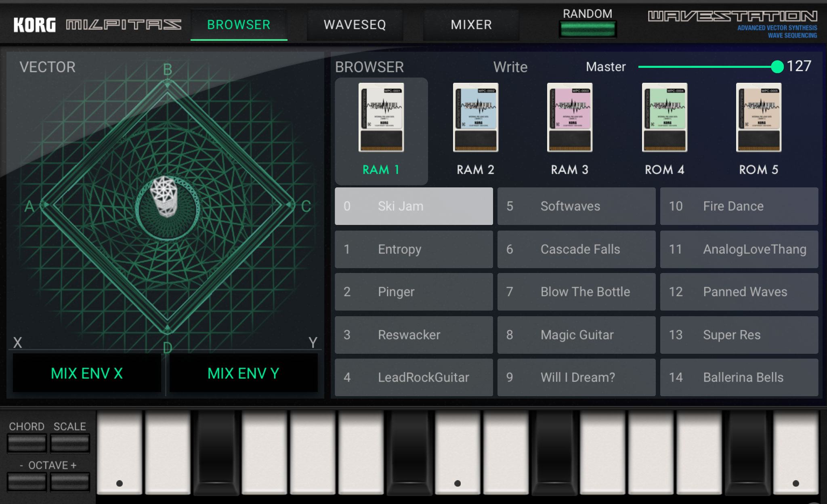Switch to the MIXER tab
827x504 pixels.
[471, 25]
